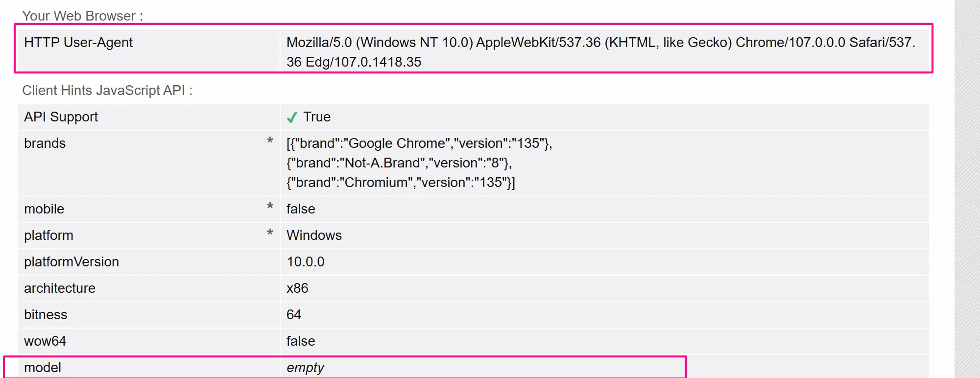
Task: Click the asterisk beside the platform row
Action: point(270,234)
